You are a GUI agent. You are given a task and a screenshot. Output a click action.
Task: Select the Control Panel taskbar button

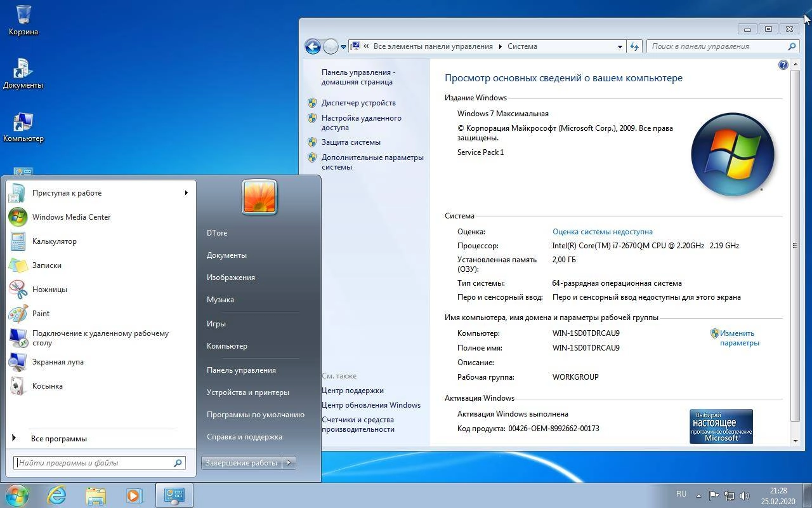[x=174, y=495]
